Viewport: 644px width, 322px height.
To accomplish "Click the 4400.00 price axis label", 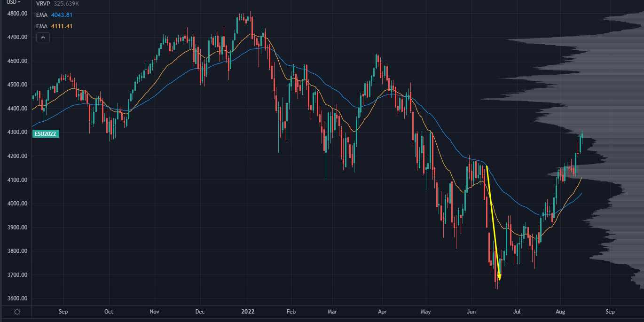I will click(x=17, y=109).
